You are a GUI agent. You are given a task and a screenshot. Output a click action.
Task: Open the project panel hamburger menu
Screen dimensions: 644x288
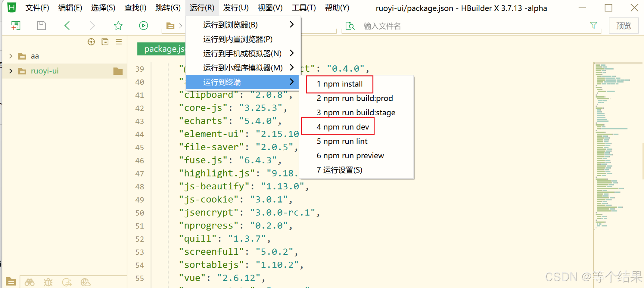(x=119, y=42)
